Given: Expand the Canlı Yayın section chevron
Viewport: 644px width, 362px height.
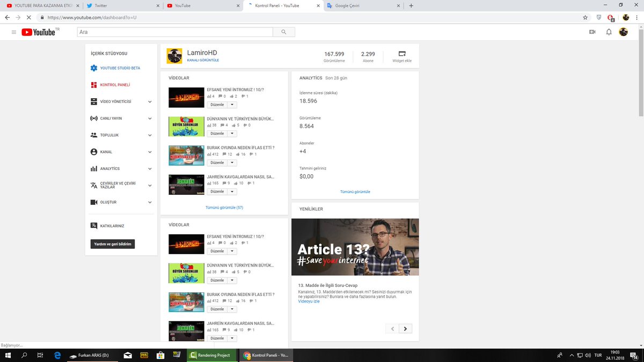Looking at the screenshot, I should (x=150, y=119).
